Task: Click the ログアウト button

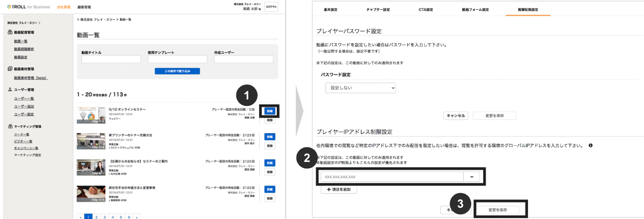Action: 271,7
